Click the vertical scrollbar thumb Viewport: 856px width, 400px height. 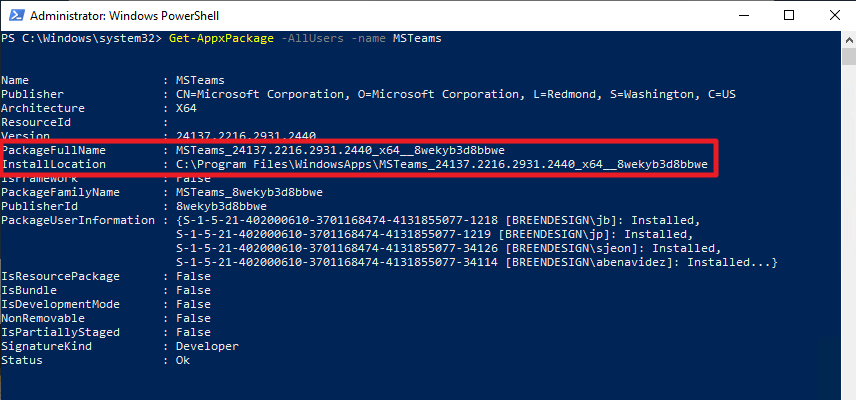[849, 57]
